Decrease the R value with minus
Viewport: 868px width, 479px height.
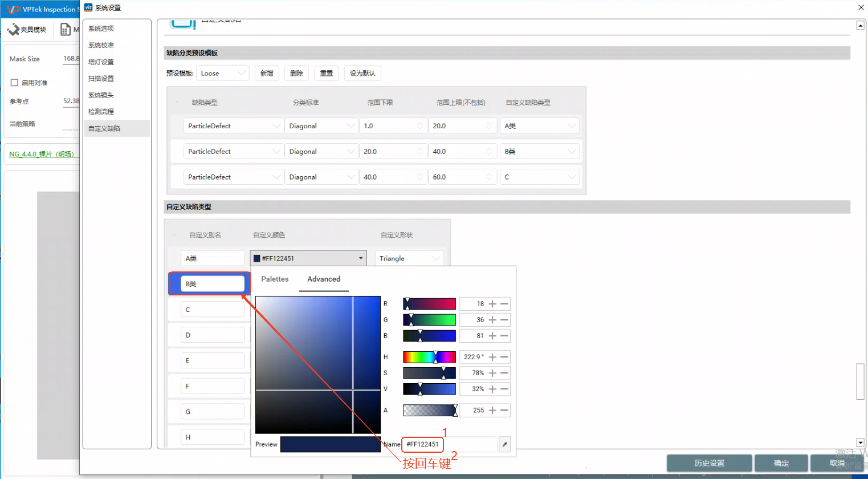(x=504, y=304)
